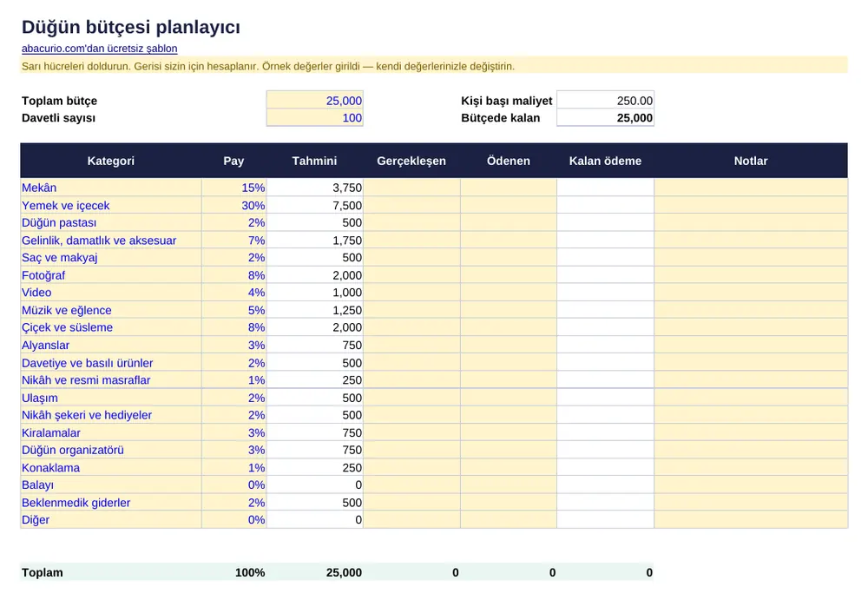Image resolution: width=868 pixels, height=600 pixels.
Task: Click the 3% share for Alyanslar
Action: pyautogui.click(x=234, y=345)
